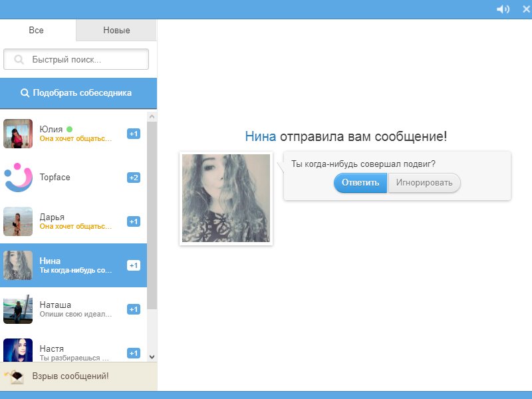
Task: Open the Взрыв сообщений! banner
Action: (78, 376)
